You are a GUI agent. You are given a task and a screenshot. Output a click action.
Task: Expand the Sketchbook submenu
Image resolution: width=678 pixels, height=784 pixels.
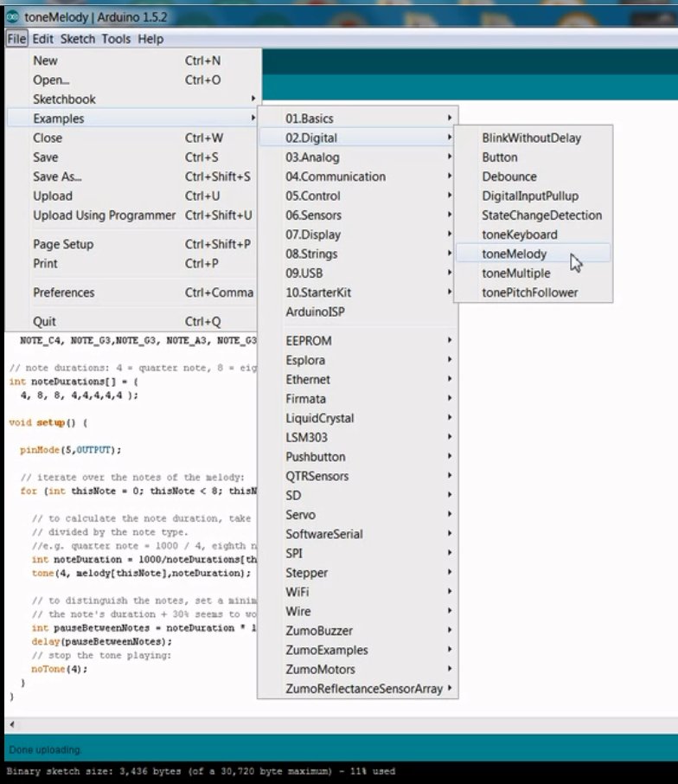click(x=133, y=99)
